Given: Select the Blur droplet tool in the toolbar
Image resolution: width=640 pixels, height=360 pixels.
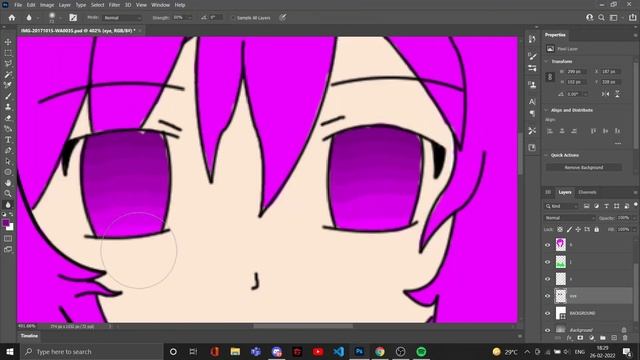Looking at the screenshot, I should pos(8,204).
